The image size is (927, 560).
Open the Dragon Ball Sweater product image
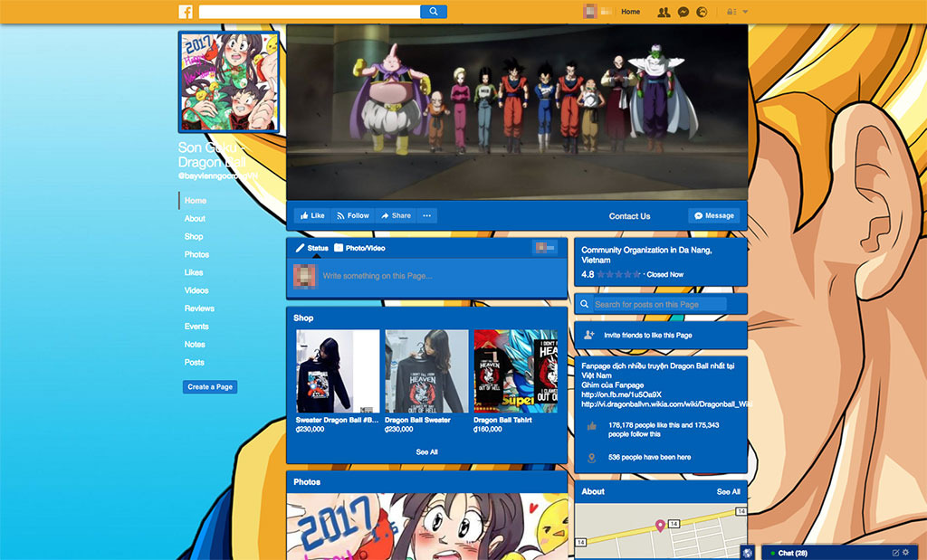pos(426,371)
